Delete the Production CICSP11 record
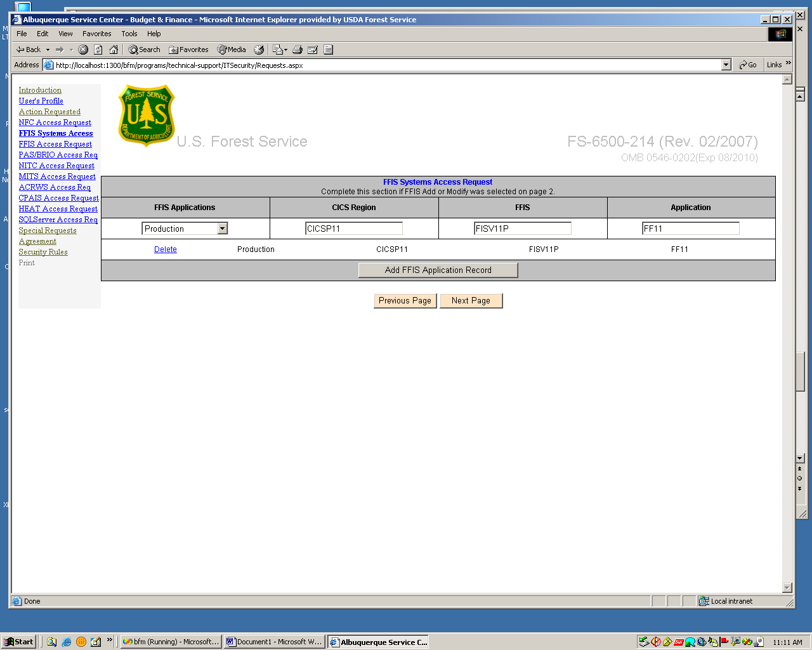Screen dimensions: 812x650 pos(165,249)
